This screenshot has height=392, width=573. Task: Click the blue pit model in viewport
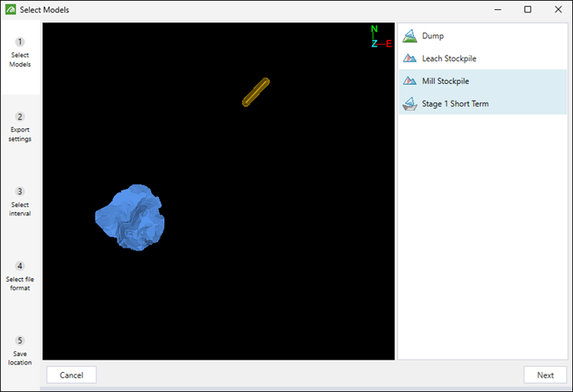[130, 218]
